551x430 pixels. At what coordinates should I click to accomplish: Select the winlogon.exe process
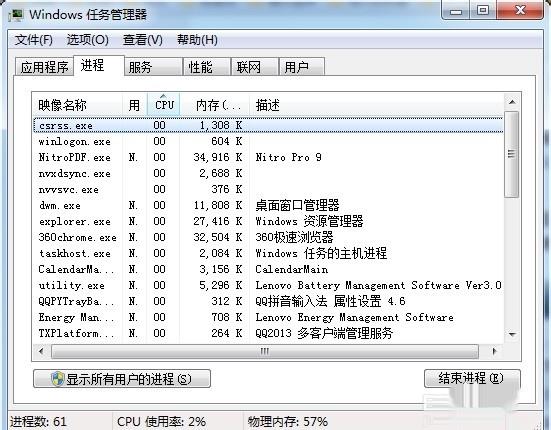point(268,142)
